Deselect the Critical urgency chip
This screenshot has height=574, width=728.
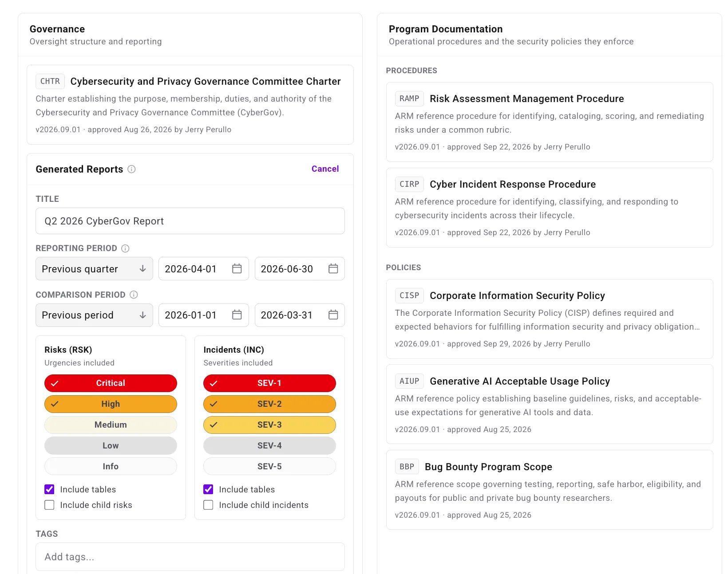111,383
